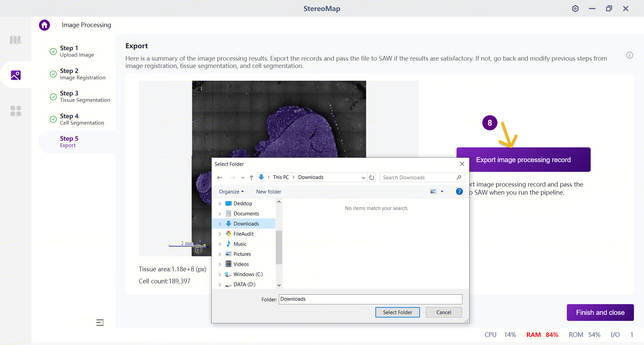Viewport: 644px width, 345px height.
Task: Go to Step 4 Cell Segmentation
Action: (x=82, y=119)
